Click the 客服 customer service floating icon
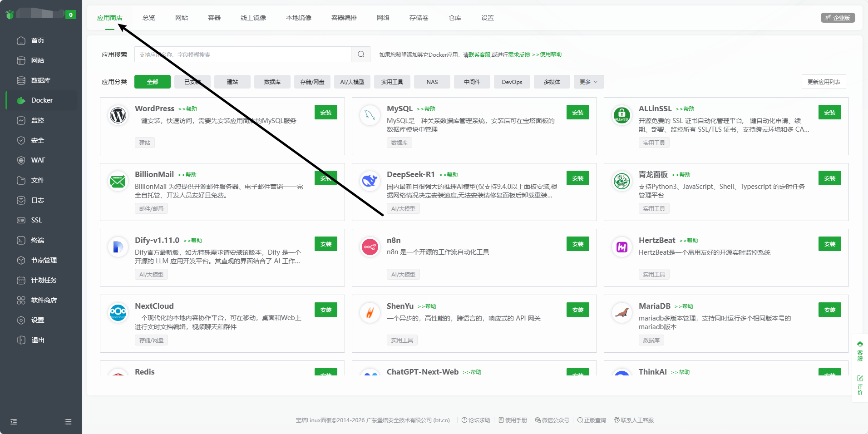The image size is (868, 434). [860, 351]
